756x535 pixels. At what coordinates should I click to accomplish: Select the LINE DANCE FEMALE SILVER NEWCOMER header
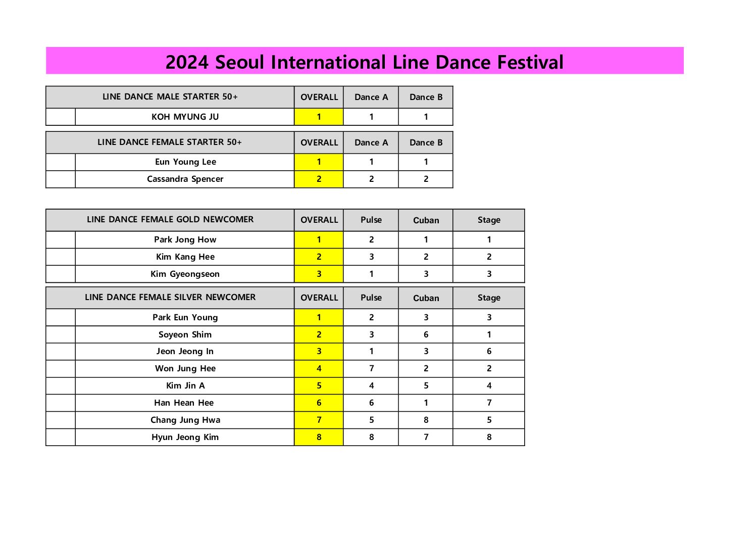pyautogui.click(x=170, y=298)
